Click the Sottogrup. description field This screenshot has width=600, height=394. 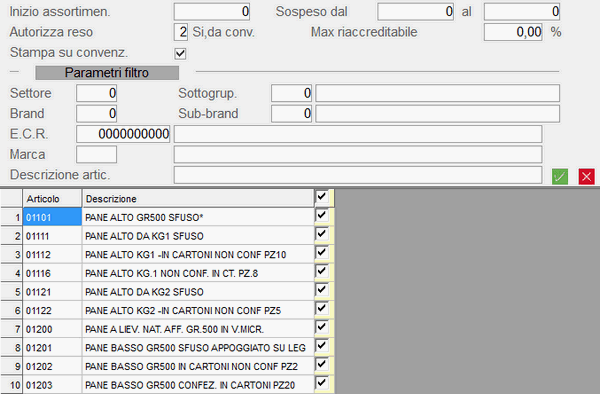(x=438, y=93)
